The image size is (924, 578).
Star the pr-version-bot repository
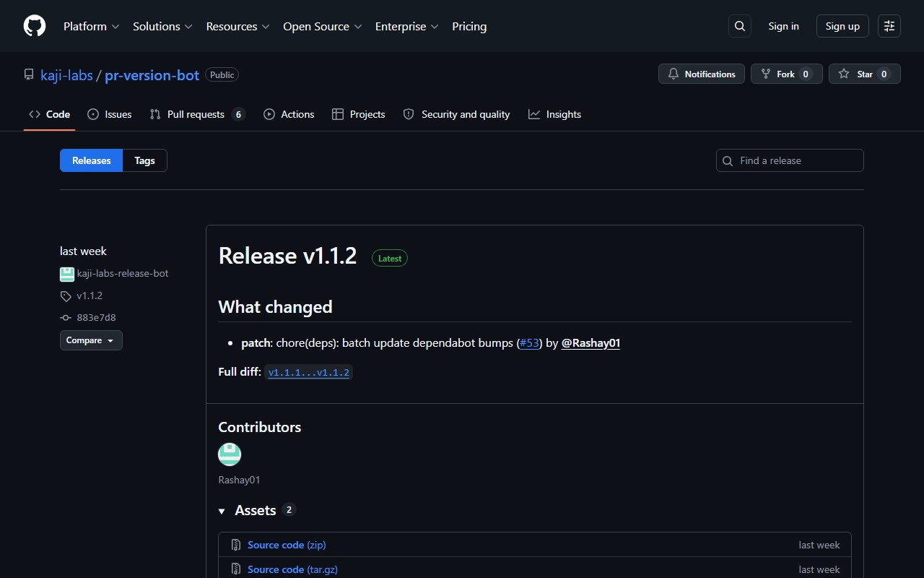pos(865,74)
